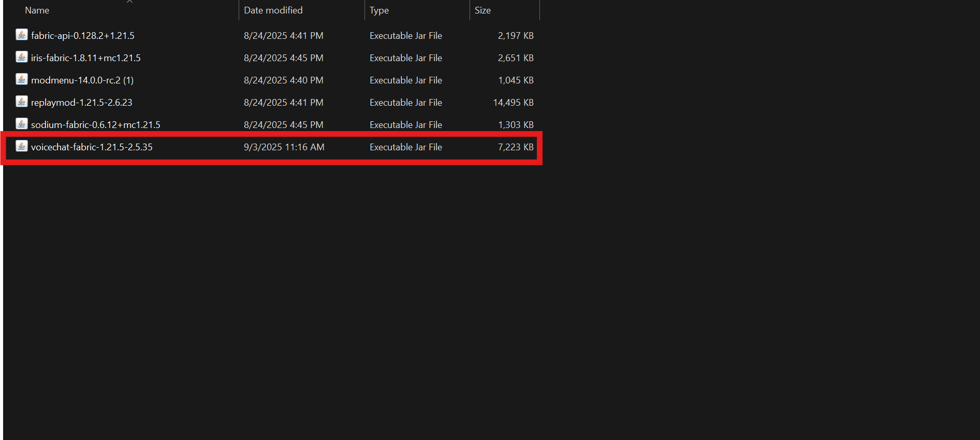Click date 8/24/2025 4:41 PM of replaymod

tap(284, 103)
